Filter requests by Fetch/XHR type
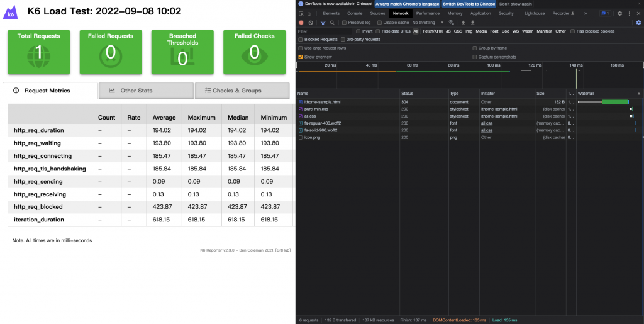644x324 pixels. (433, 31)
